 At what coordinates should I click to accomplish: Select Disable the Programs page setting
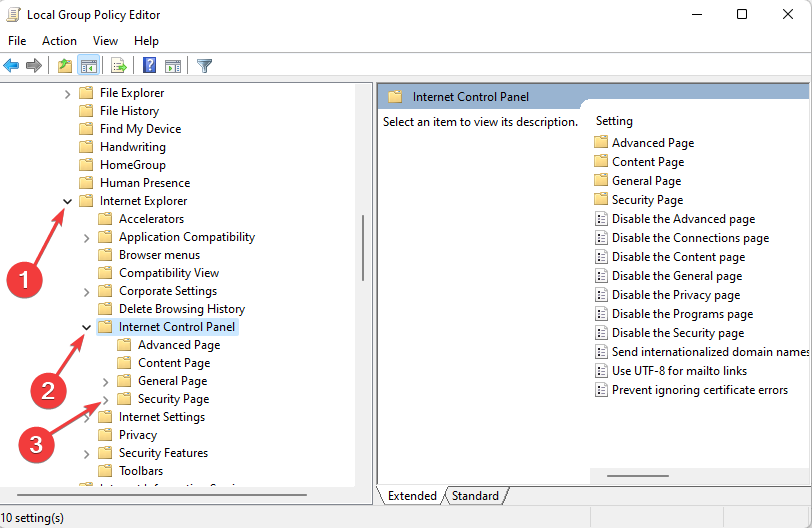click(x=683, y=314)
